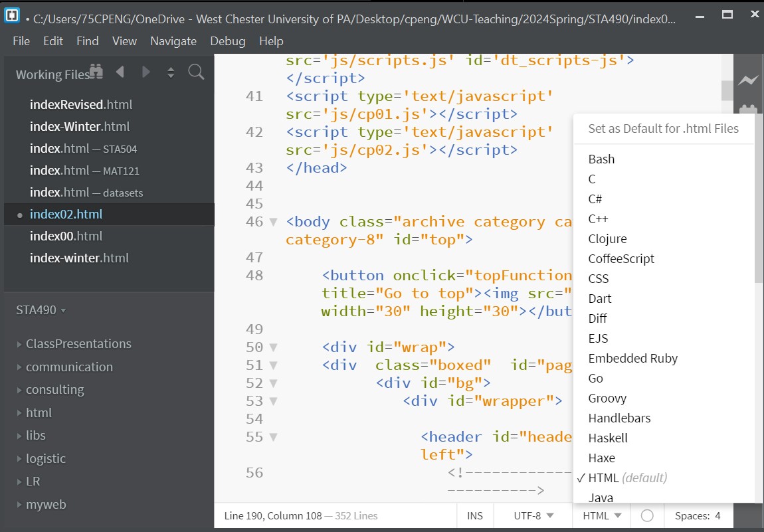Click the Brackets app logo in title bar
This screenshot has width=764, height=532.
(12, 16)
